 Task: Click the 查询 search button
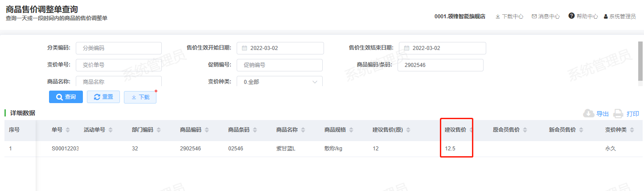pyautogui.click(x=66, y=97)
